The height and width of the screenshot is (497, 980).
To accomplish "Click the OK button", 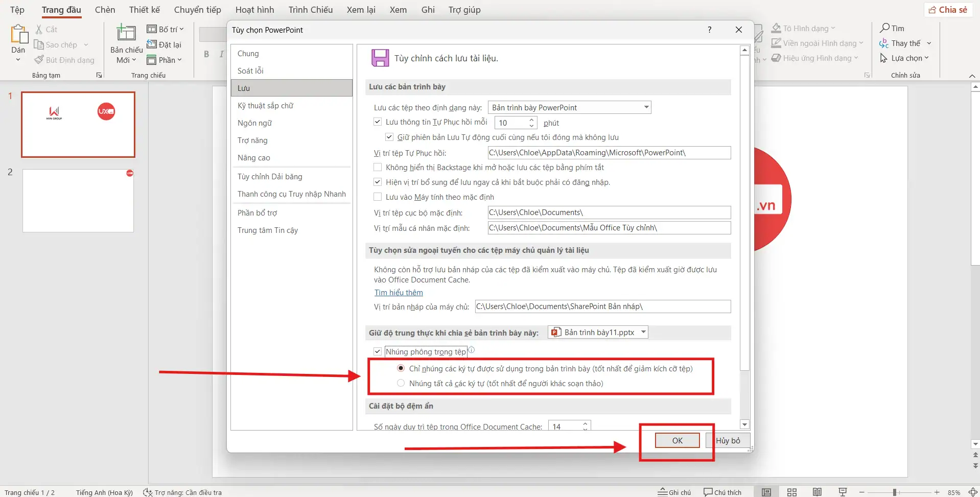I will click(677, 440).
